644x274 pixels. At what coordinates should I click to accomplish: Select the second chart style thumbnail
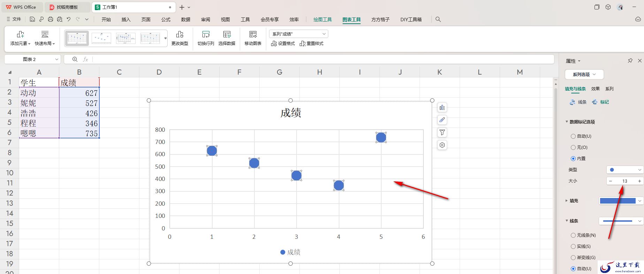[101, 38]
